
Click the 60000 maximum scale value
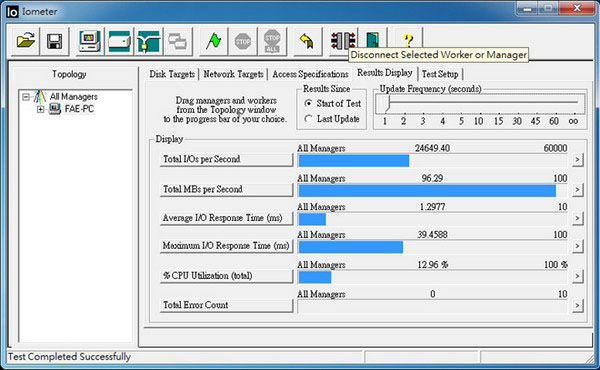(x=555, y=148)
